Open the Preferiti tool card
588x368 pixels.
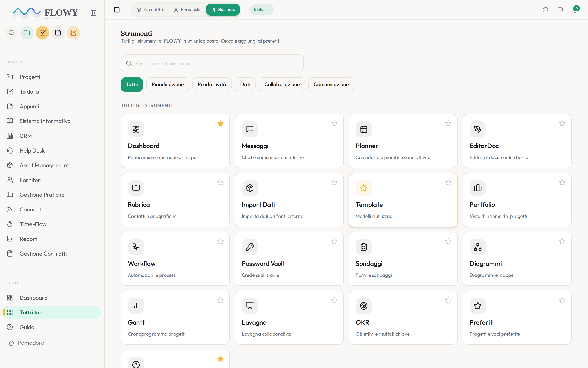pos(517,318)
